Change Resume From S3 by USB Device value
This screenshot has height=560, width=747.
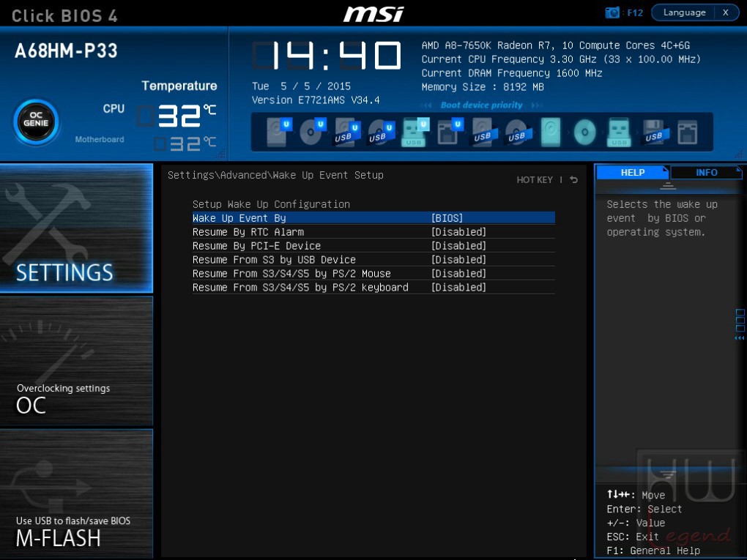pos(458,260)
